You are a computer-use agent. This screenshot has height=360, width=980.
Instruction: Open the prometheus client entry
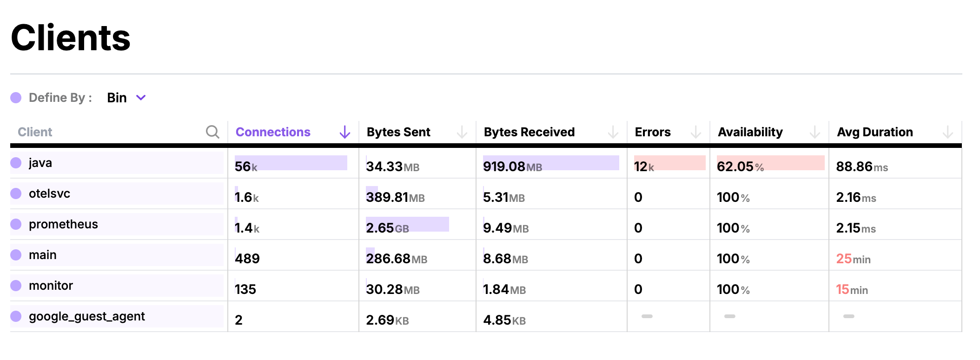click(x=63, y=224)
